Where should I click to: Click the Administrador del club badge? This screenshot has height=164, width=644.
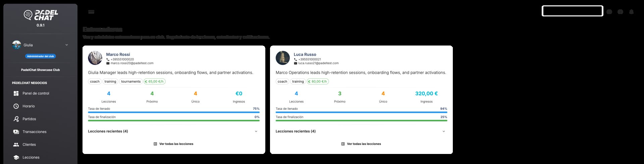(40, 56)
